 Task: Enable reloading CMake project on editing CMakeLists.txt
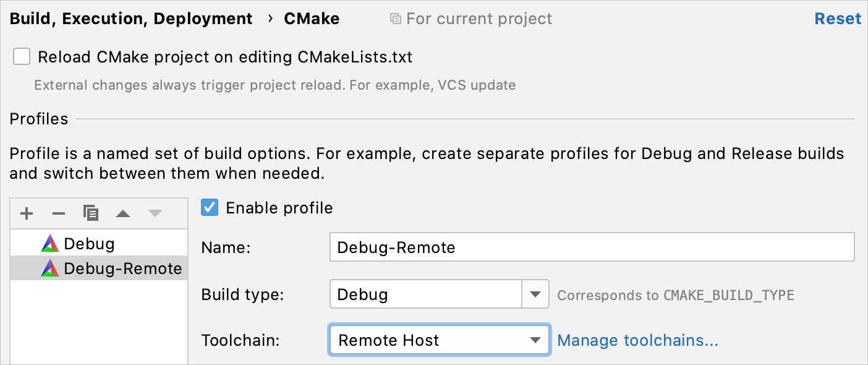pos(22,56)
